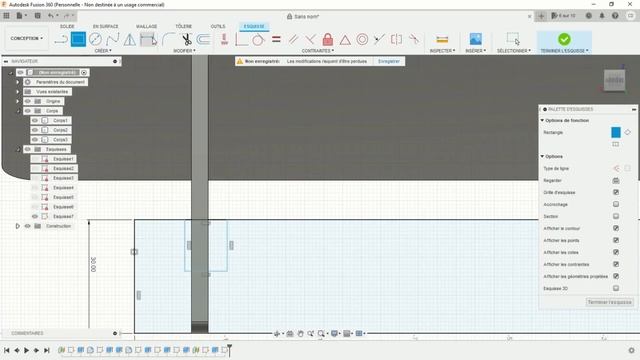
Task: Click Terminer l'esquisse button in palette
Action: click(609, 302)
